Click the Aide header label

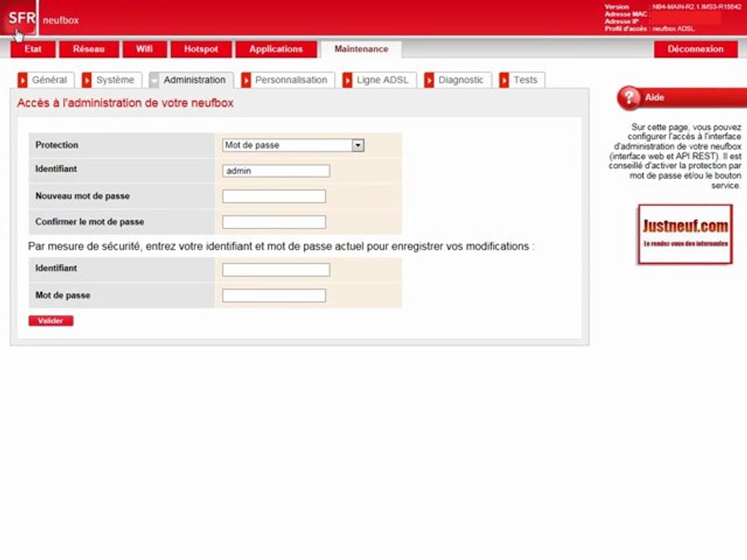click(654, 98)
